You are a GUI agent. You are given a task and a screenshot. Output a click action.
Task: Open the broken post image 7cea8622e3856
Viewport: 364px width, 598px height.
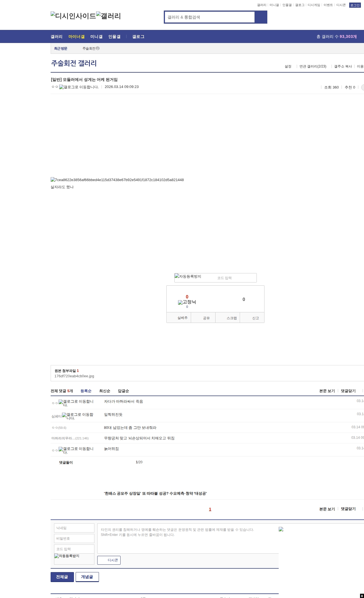(117, 180)
